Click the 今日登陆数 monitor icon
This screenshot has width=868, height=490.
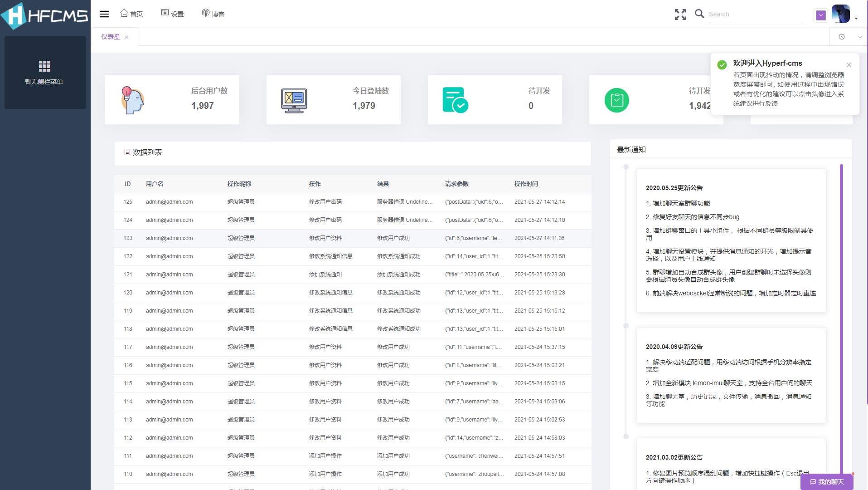294,100
